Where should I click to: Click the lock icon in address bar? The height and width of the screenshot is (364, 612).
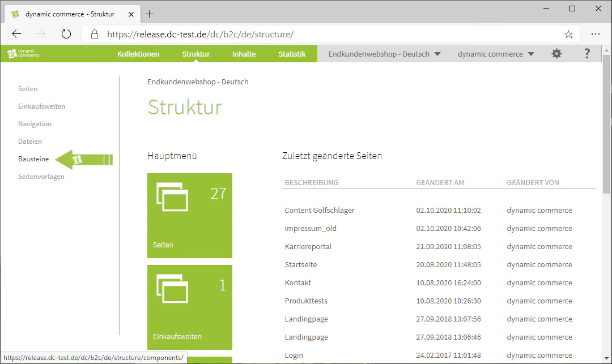pyautogui.click(x=95, y=35)
